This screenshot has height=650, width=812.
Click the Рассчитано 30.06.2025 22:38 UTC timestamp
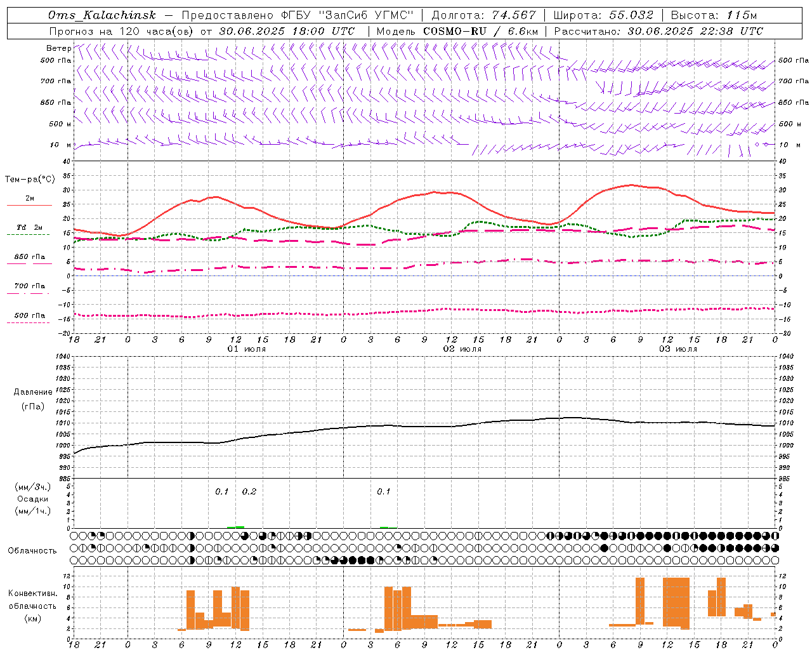(658, 31)
